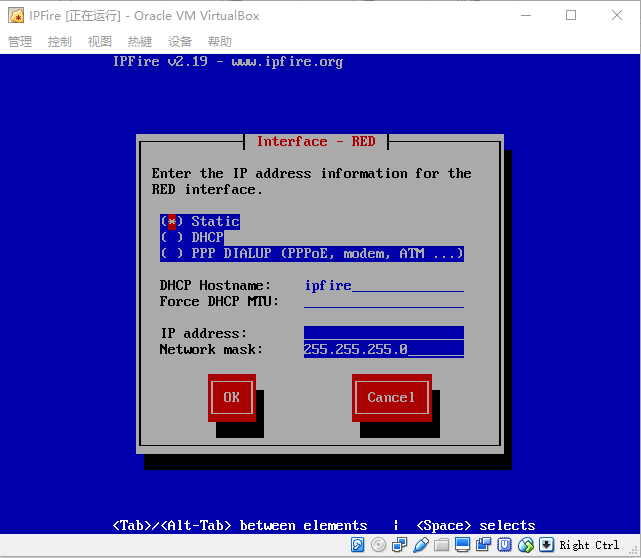Click the VirtualBox window title icon

click(x=16, y=16)
